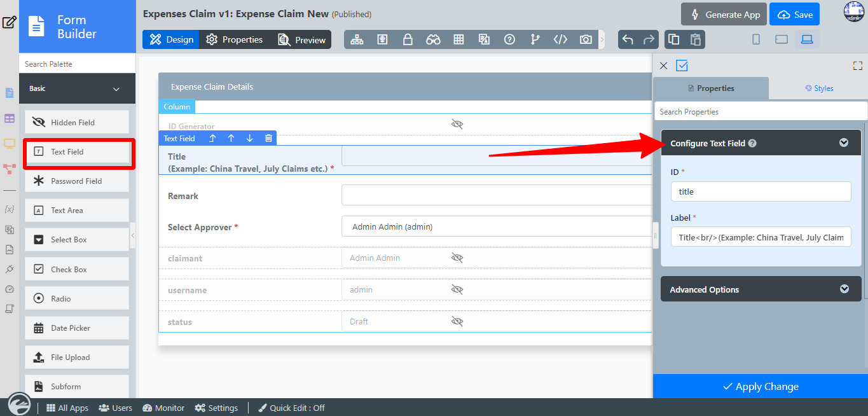
Task: Toggle Quick Edit mode off label
Action: (291, 408)
